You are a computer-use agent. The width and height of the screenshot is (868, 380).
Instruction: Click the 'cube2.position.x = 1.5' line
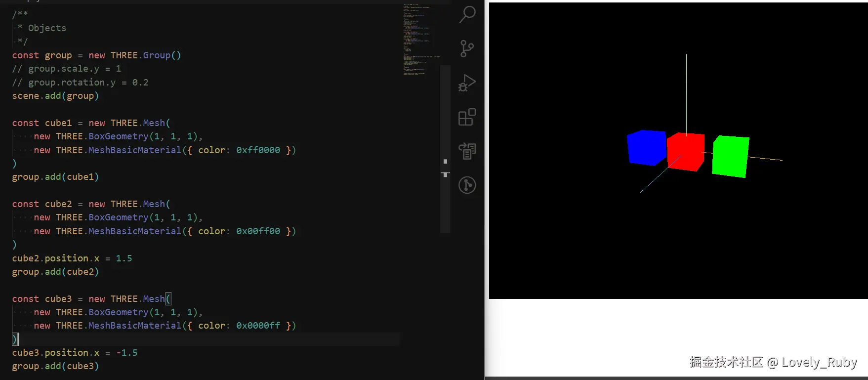pyautogui.click(x=72, y=258)
